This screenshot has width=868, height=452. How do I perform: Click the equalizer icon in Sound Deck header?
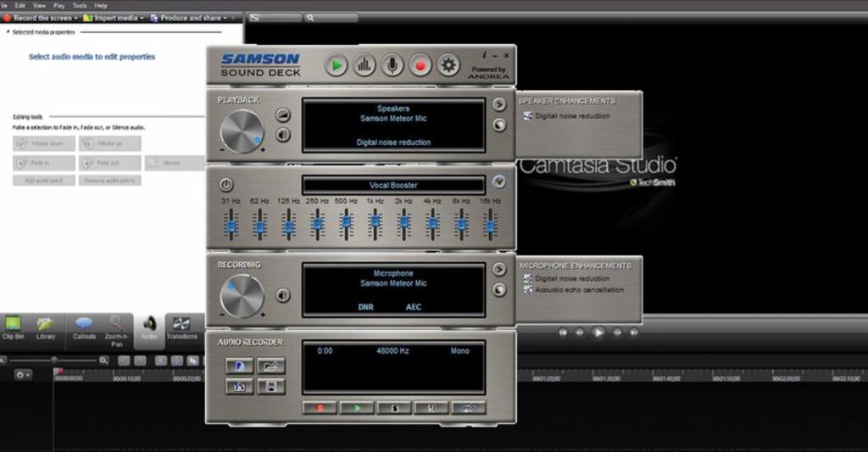[x=364, y=64]
